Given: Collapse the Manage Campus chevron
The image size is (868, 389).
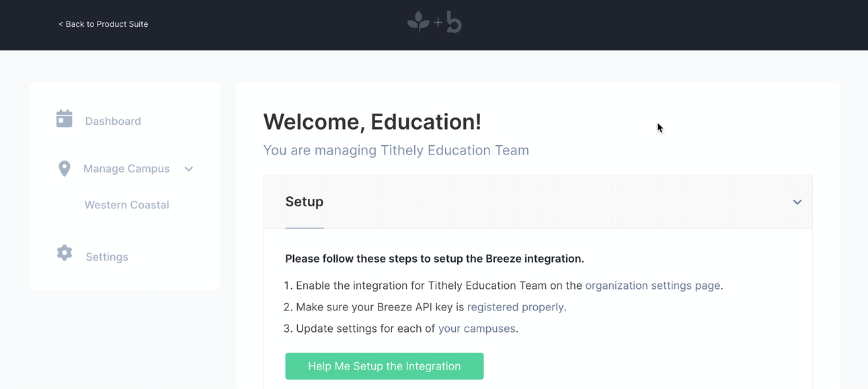Looking at the screenshot, I should (188, 169).
